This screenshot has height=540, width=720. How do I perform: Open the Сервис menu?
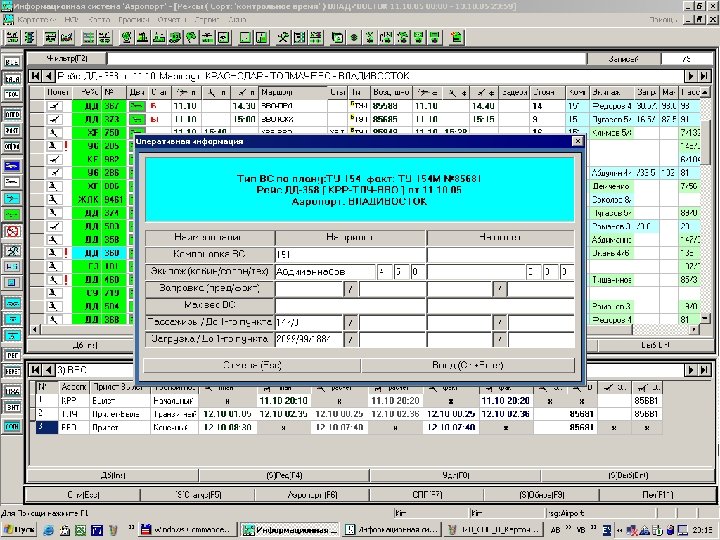coord(207,19)
